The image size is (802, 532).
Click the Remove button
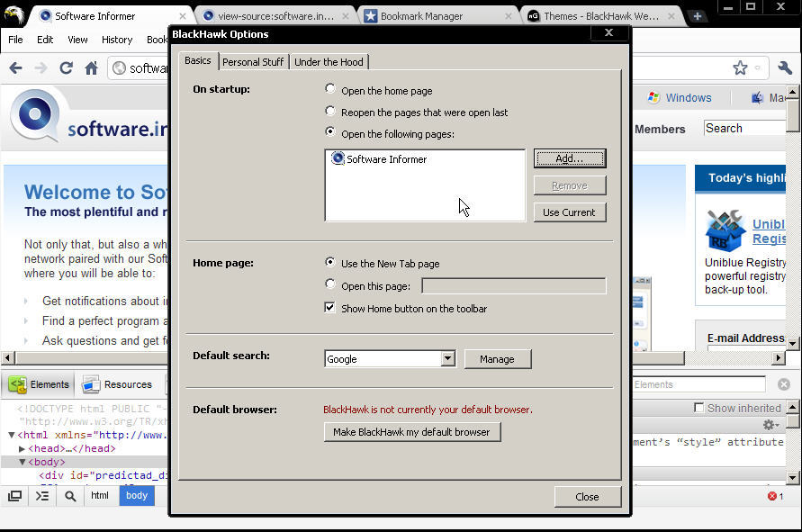pyautogui.click(x=569, y=185)
